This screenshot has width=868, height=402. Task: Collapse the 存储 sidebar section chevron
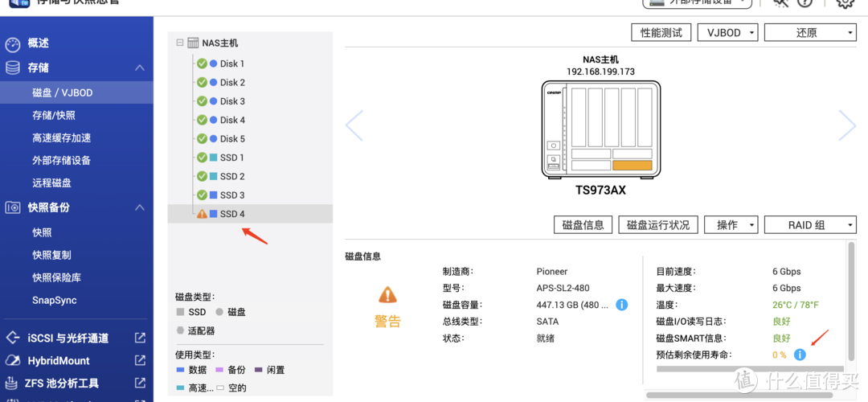coord(140,68)
